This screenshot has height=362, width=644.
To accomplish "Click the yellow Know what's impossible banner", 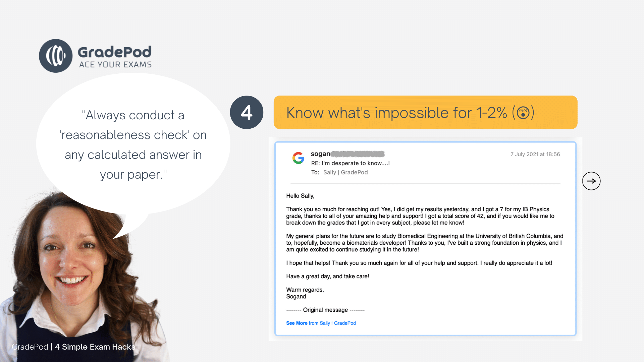I will click(425, 112).
